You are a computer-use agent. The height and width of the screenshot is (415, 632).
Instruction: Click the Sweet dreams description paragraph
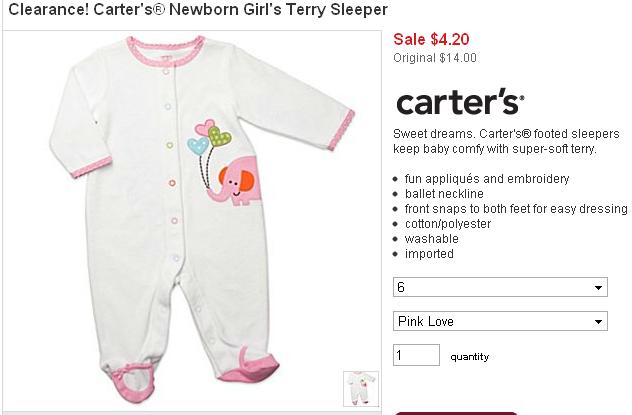[506, 141]
